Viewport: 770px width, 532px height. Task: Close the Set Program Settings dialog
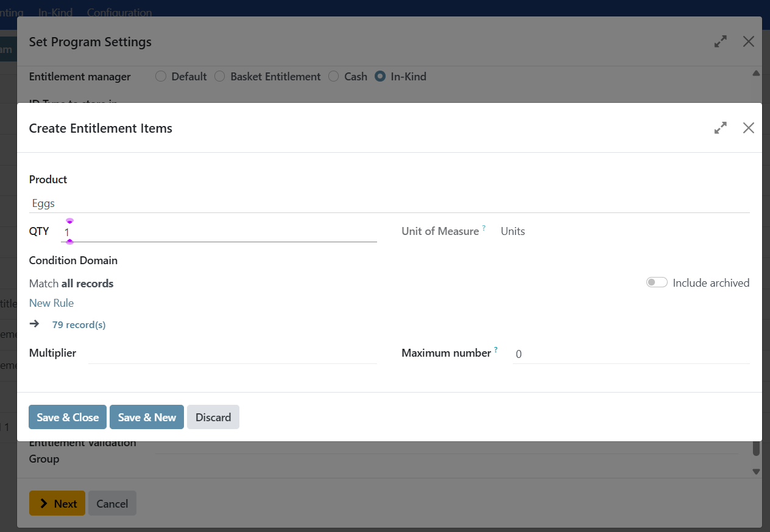coord(749,41)
